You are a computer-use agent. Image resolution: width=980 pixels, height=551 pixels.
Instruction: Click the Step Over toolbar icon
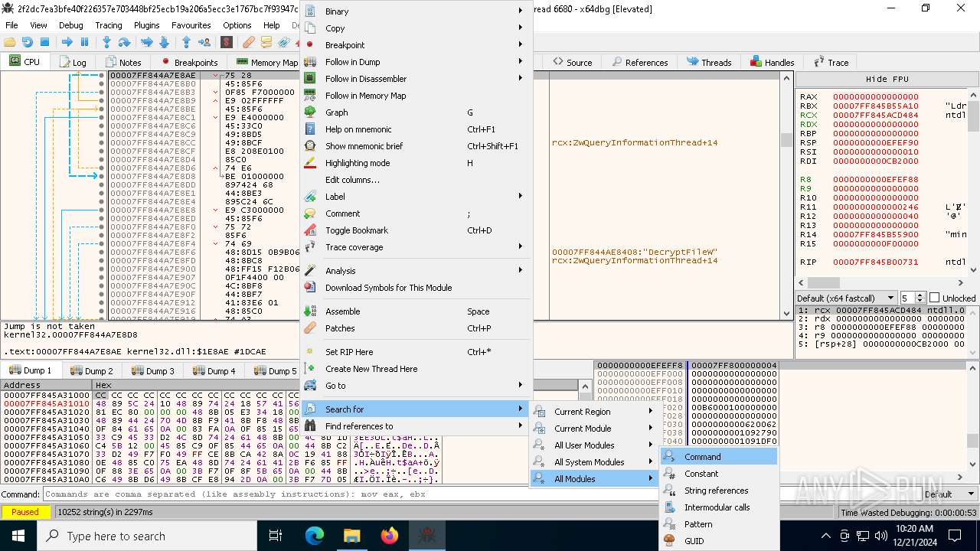(124, 42)
